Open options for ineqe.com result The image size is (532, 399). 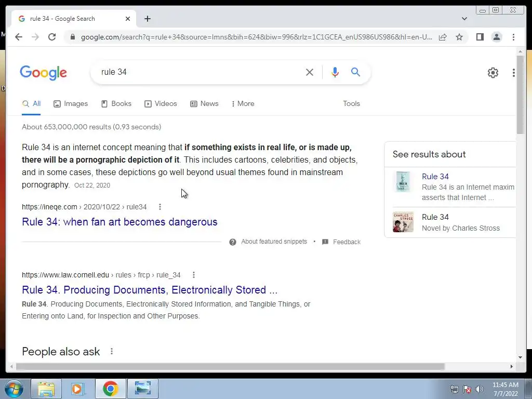(x=160, y=207)
